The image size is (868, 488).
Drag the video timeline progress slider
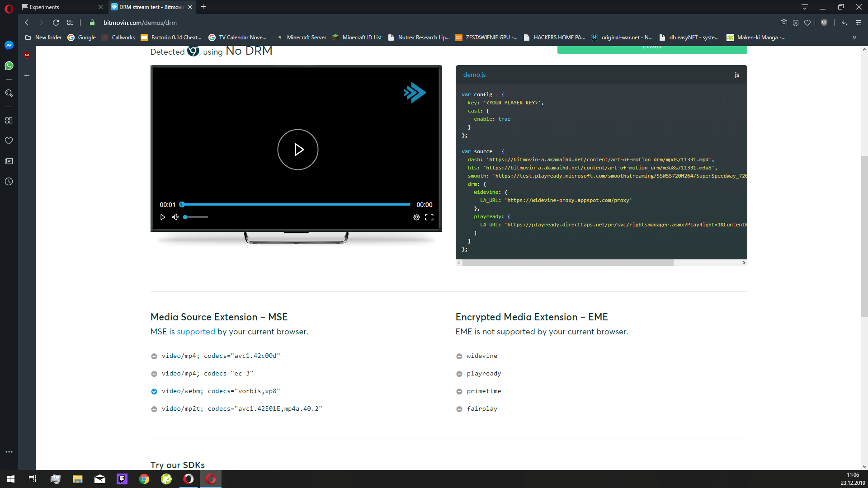[x=183, y=204]
